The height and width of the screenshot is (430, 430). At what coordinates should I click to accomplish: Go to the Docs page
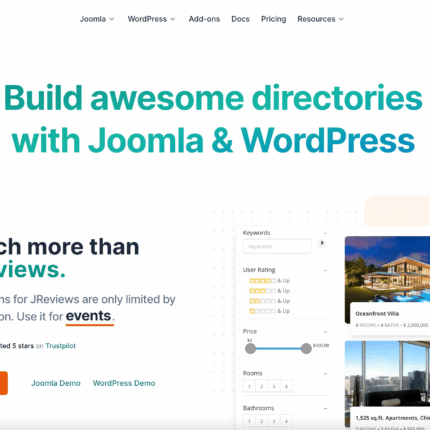tap(240, 19)
